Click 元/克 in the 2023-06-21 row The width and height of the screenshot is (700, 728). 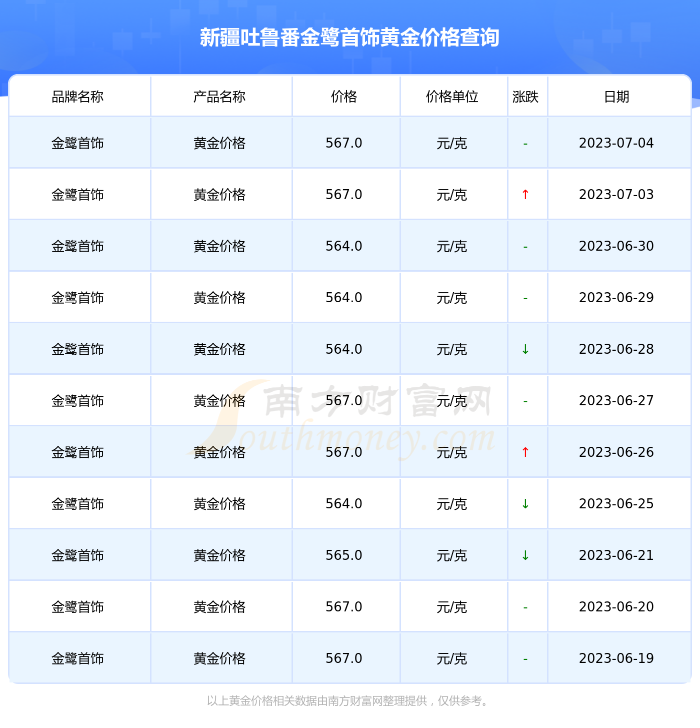point(452,556)
